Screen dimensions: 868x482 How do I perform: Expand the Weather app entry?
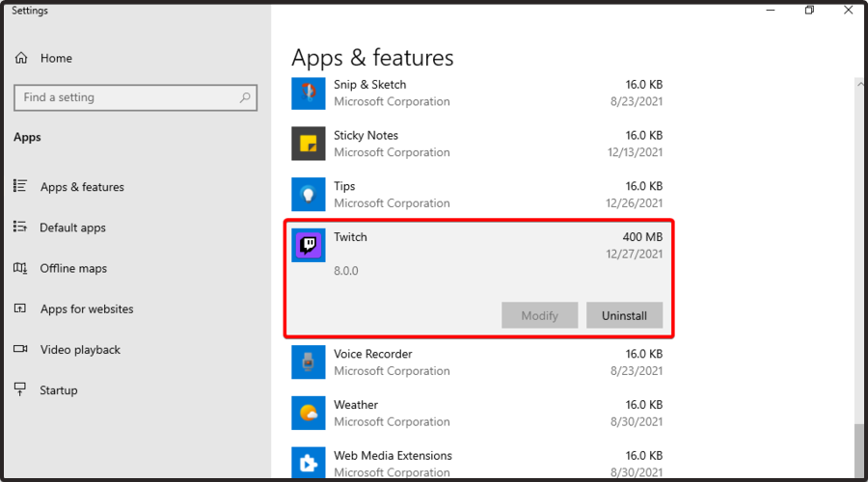pos(477,413)
